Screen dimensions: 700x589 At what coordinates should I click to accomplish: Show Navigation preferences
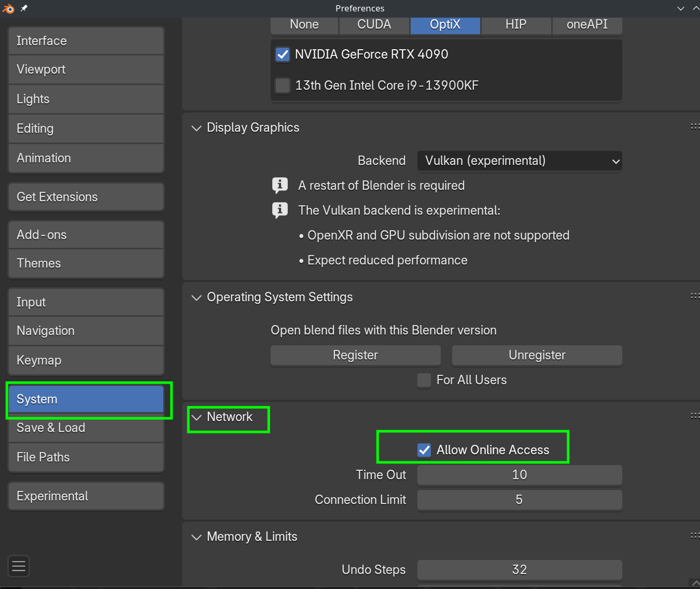pos(86,331)
